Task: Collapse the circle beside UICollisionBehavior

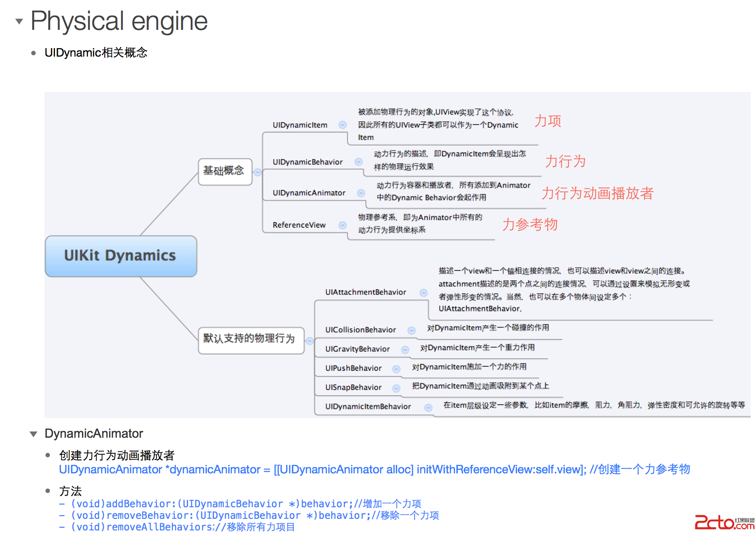Action: [x=411, y=330]
